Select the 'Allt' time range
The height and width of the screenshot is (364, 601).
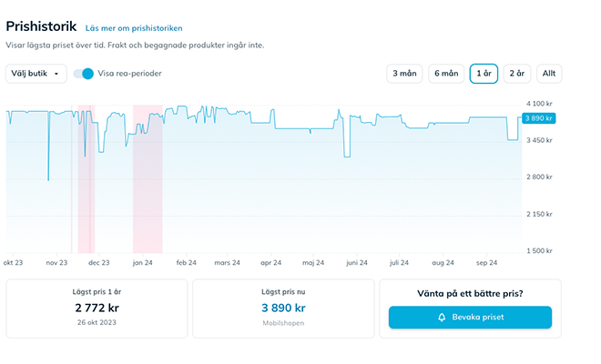(549, 73)
